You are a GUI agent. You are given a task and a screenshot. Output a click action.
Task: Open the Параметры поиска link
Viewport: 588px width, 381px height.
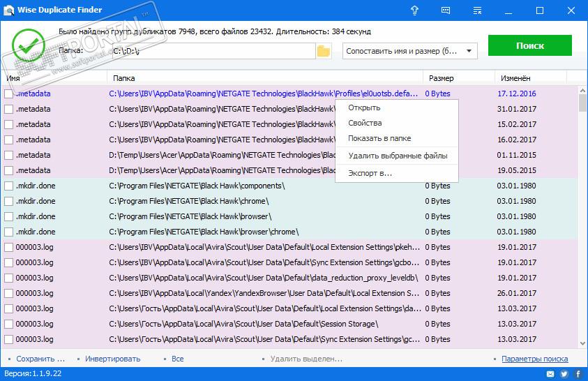click(x=535, y=359)
